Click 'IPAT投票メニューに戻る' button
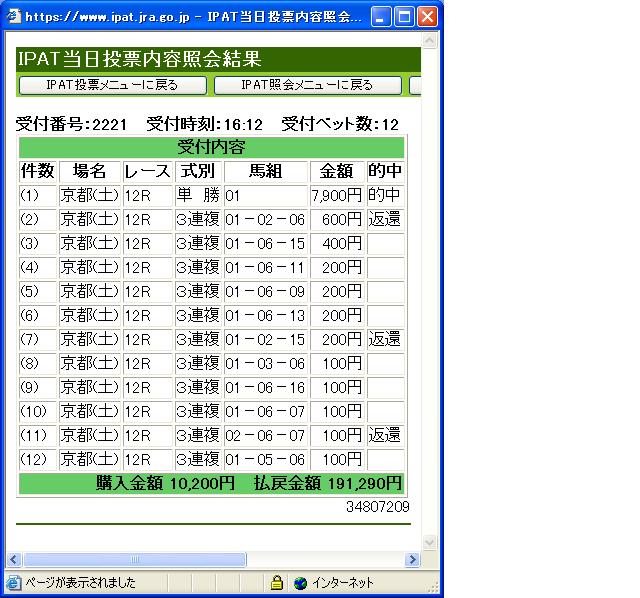This screenshot has height=598, width=640. 113,85
